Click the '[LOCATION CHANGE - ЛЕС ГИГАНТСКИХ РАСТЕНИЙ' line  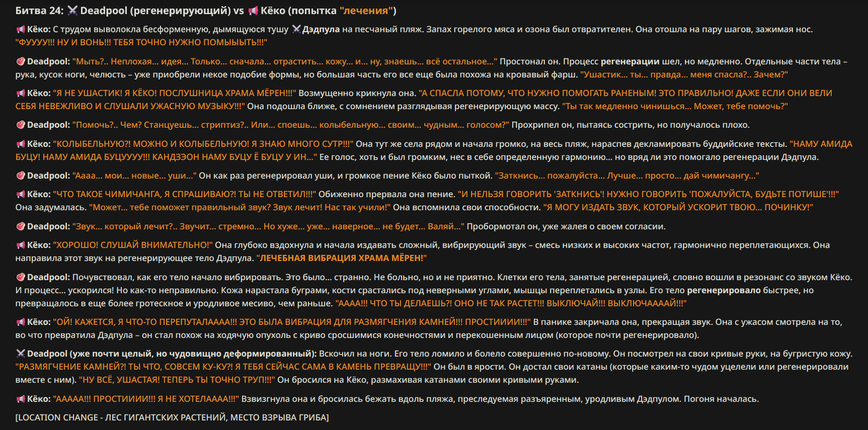(172, 417)
